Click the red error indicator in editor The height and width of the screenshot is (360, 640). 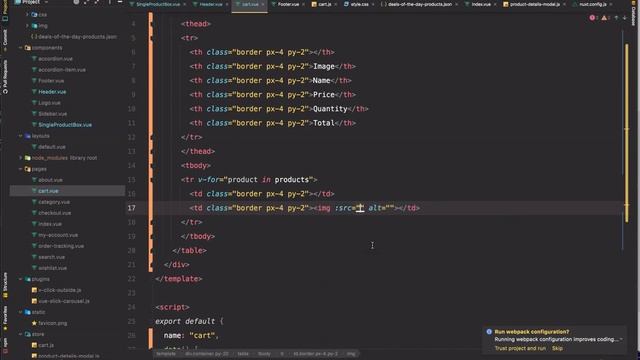tap(593, 18)
